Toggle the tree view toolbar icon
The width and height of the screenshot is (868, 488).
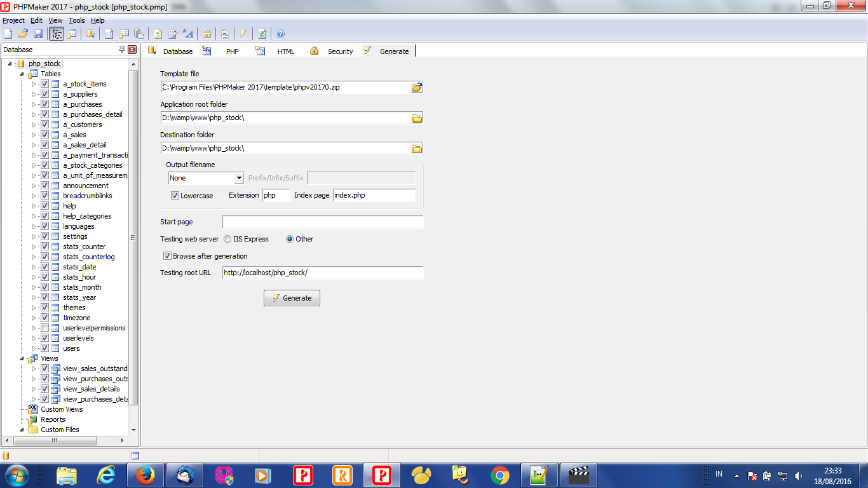[56, 34]
